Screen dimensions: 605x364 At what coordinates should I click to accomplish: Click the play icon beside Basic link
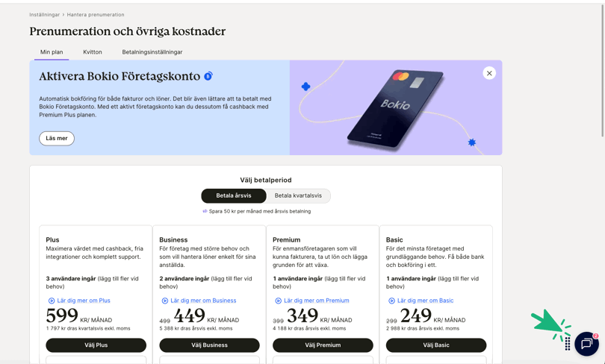click(x=391, y=301)
